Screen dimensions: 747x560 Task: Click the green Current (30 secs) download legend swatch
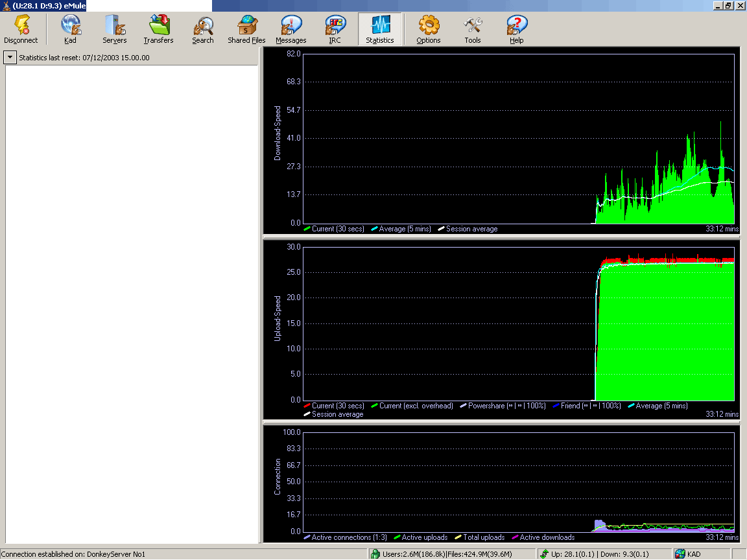click(307, 229)
